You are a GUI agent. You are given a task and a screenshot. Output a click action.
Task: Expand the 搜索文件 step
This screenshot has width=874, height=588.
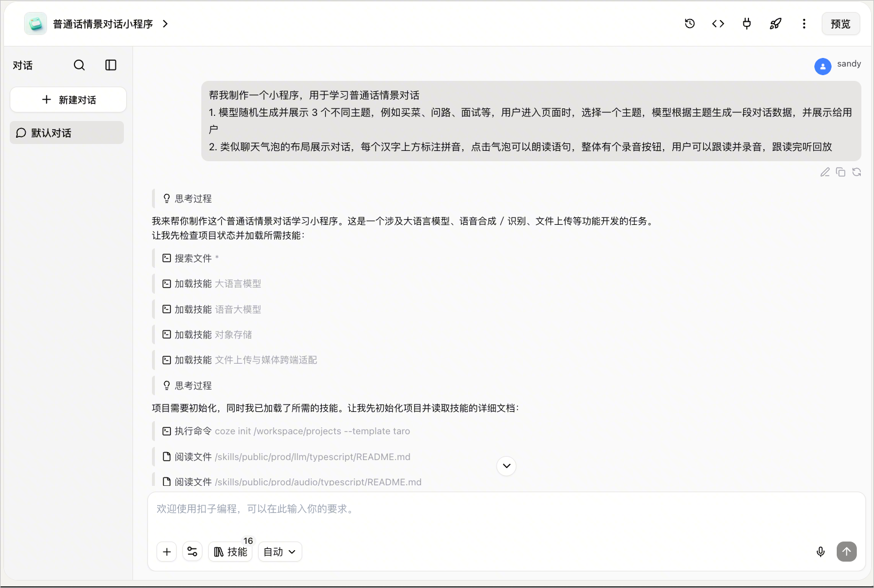coord(190,258)
